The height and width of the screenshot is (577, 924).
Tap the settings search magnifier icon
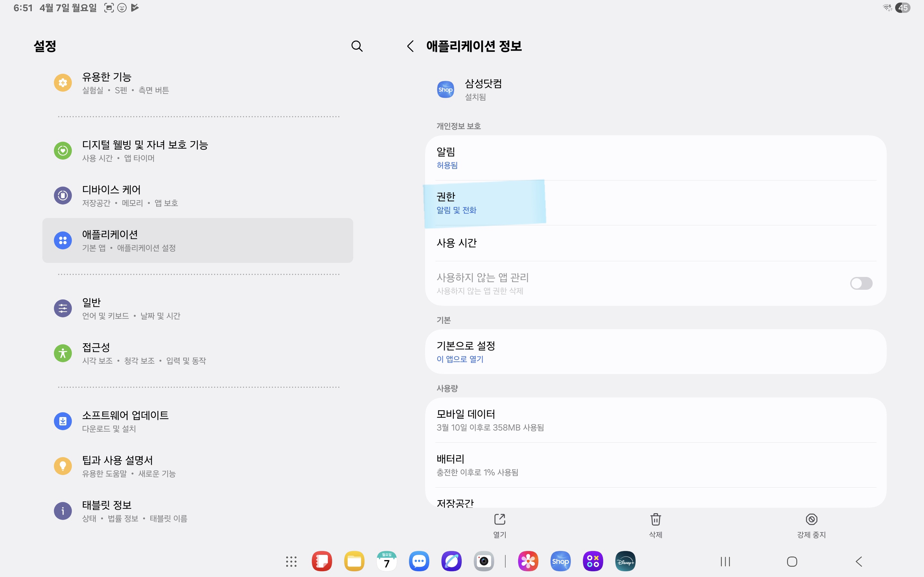(357, 46)
